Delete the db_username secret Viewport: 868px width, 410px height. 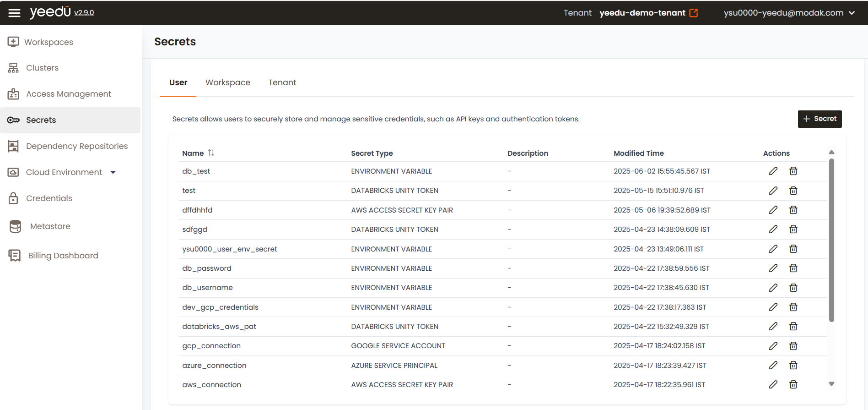pos(793,288)
